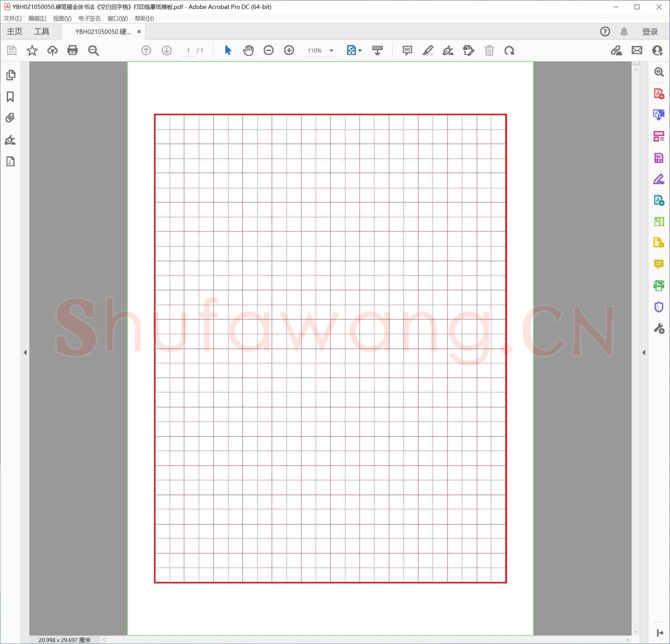
Task: Open the find text magnifier
Action: click(93, 51)
